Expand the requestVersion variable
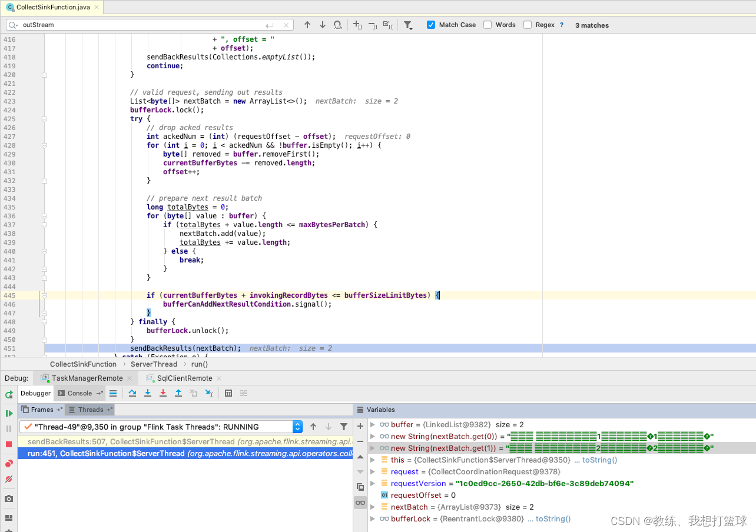The height and width of the screenshot is (532, 756). pyautogui.click(x=373, y=483)
